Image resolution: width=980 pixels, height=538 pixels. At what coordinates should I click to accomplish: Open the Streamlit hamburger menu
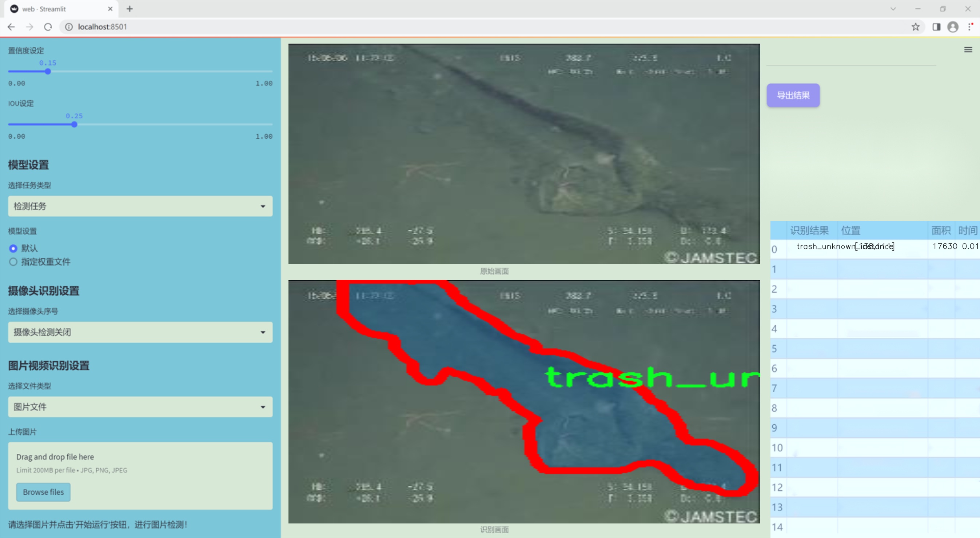coord(968,50)
